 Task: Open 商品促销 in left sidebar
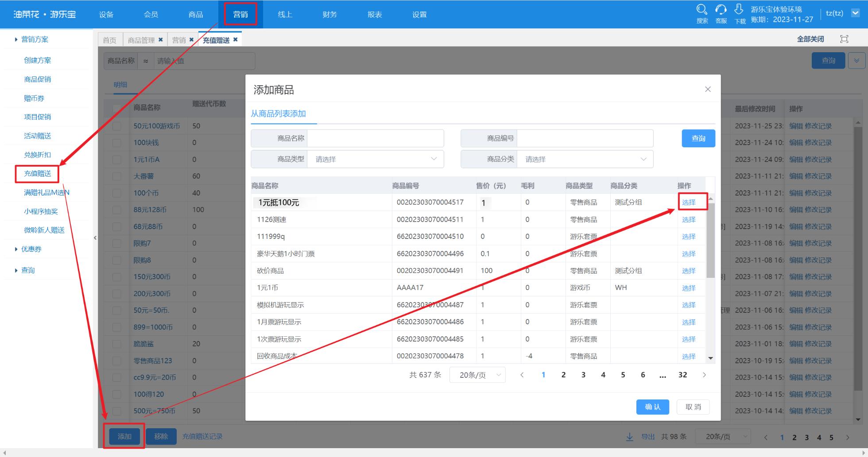pyautogui.click(x=38, y=79)
